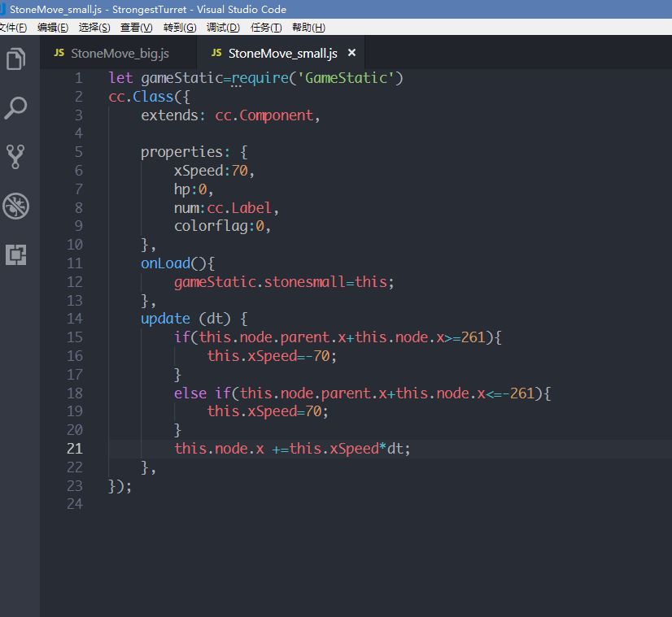Click the 'onLoad' method name
The width and height of the screenshot is (672, 617).
click(x=165, y=263)
